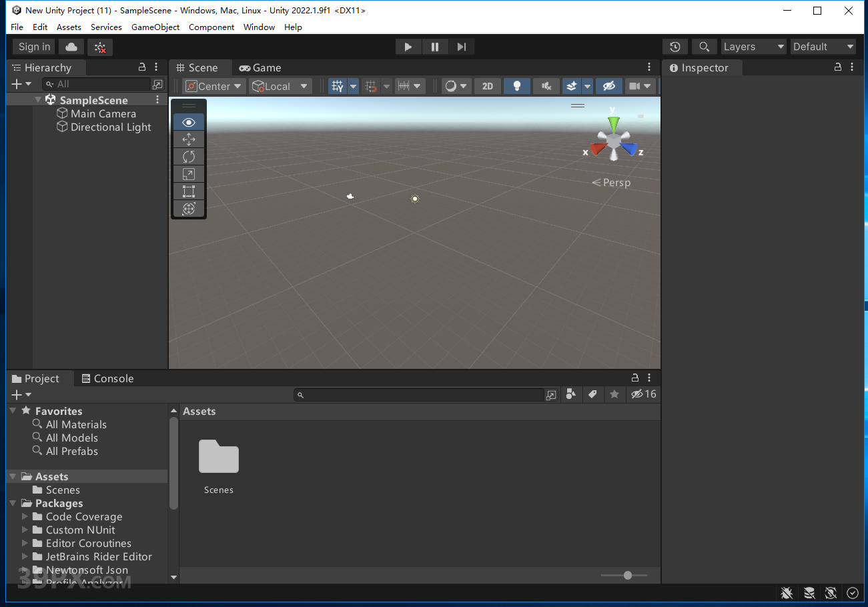Open the cloud services button
The height and width of the screenshot is (607, 868).
pyautogui.click(x=71, y=47)
